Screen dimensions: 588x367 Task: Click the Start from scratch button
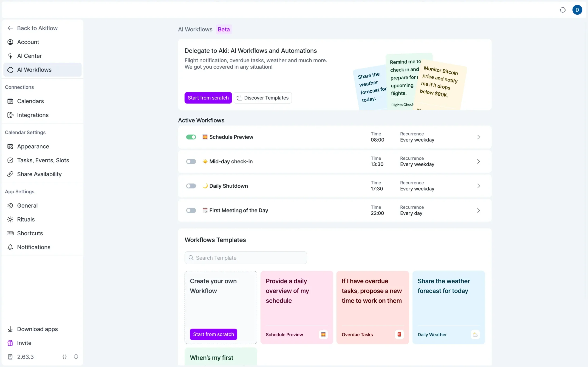coord(208,97)
